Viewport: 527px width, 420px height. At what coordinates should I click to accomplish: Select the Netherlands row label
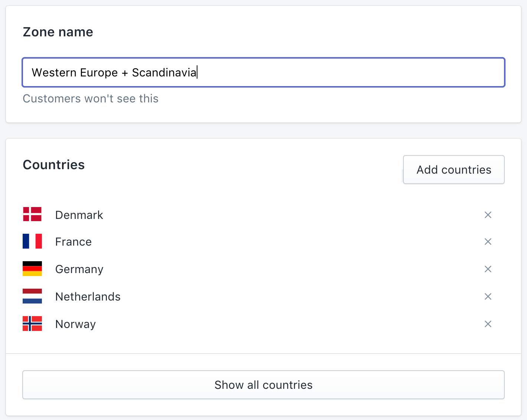coord(88,297)
